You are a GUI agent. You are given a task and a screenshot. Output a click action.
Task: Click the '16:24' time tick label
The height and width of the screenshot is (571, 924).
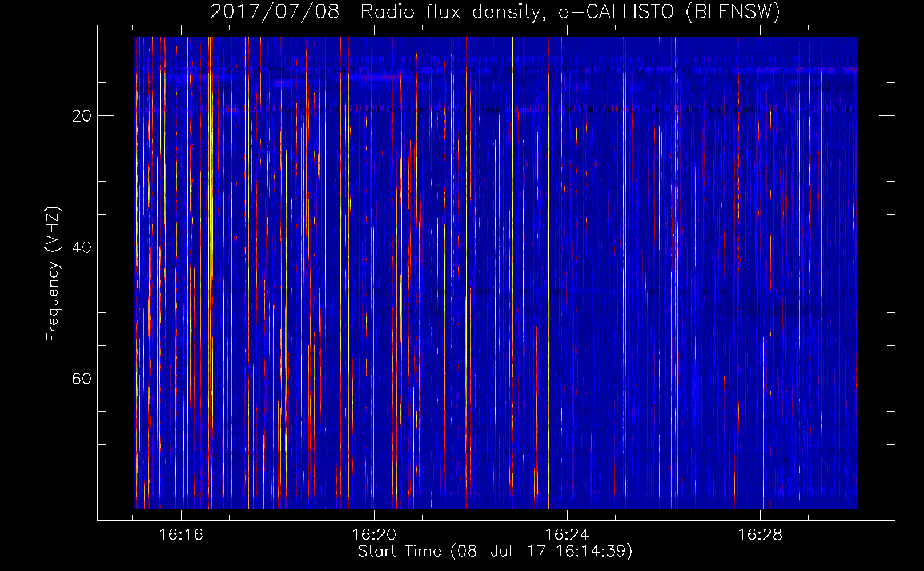(x=567, y=535)
